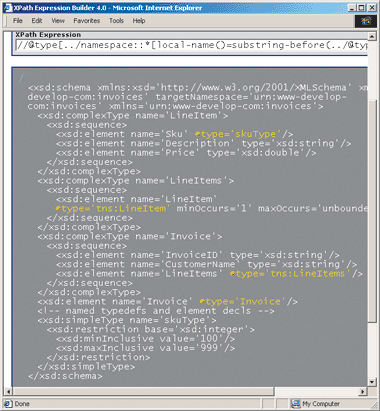This screenshot has height=411, width=380.
Task: Click the element name='InvoiceID' line
Action: click(x=198, y=255)
